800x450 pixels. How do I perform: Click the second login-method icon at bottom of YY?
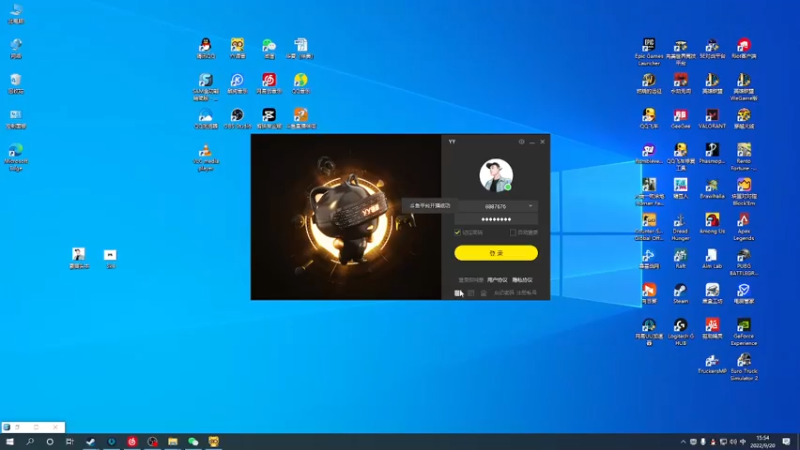(471, 293)
